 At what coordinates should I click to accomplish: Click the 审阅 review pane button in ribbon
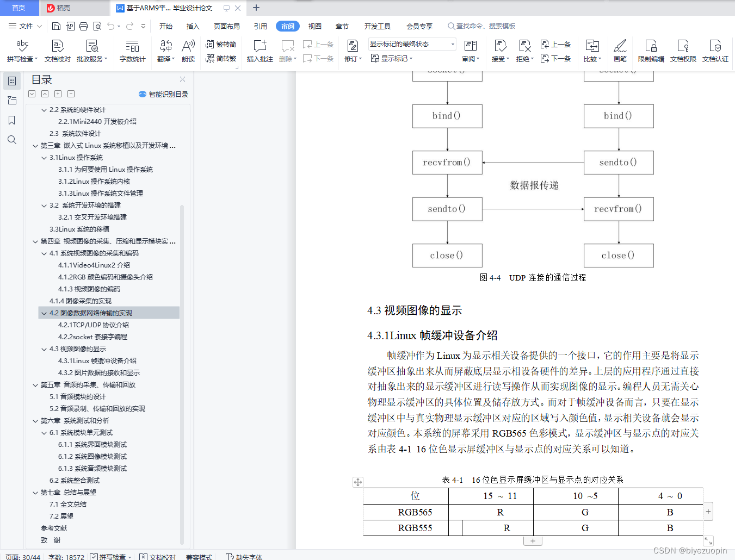point(471,51)
